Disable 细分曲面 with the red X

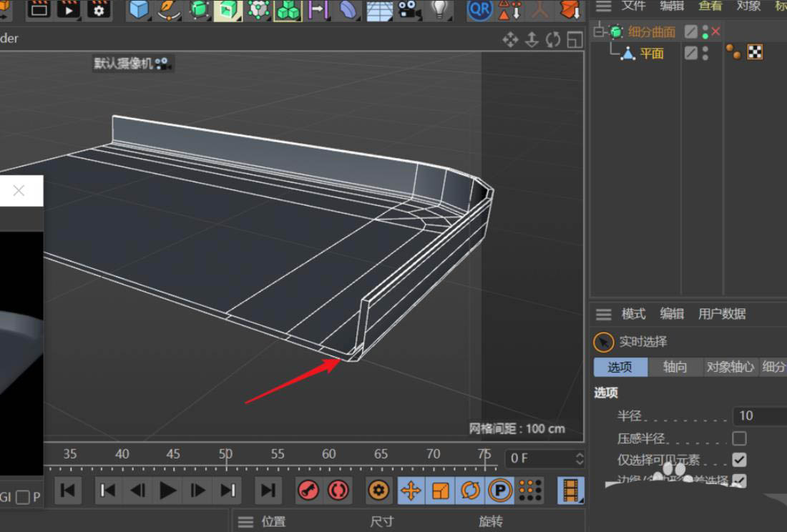[715, 31]
